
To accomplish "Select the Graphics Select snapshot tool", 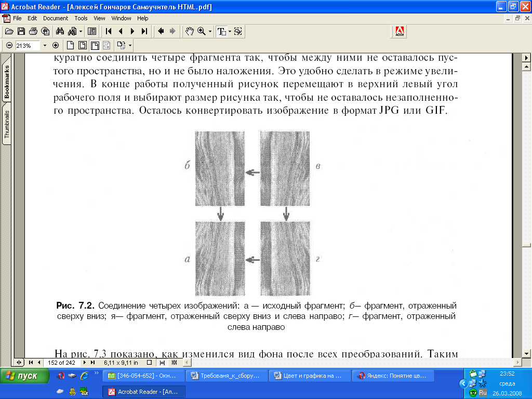I will point(238,32).
